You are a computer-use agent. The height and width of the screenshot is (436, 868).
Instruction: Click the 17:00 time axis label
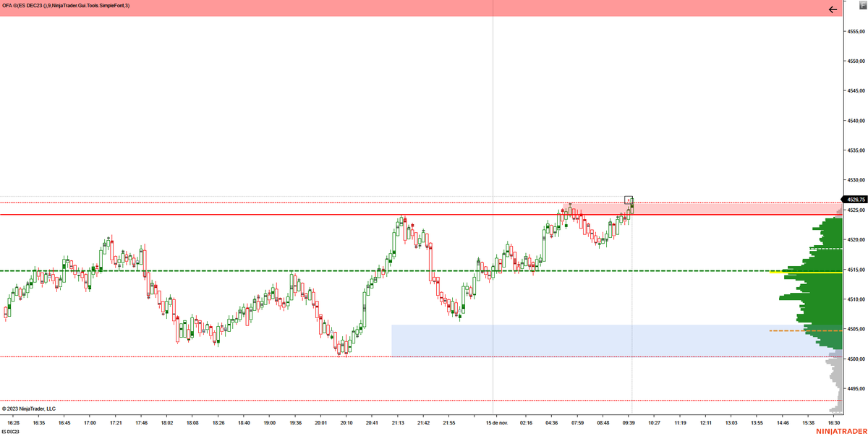(90, 422)
